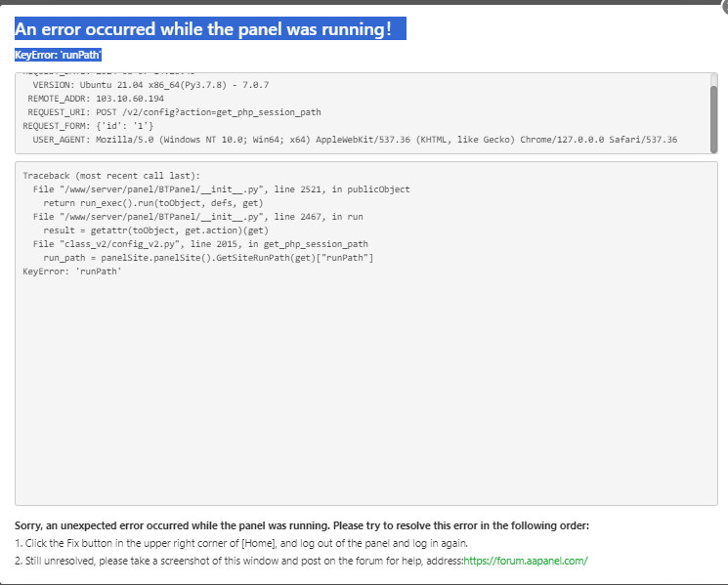The height and width of the screenshot is (585, 728).
Task: Click the 'Traceback (most recent call last)' line
Action: point(111,175)
